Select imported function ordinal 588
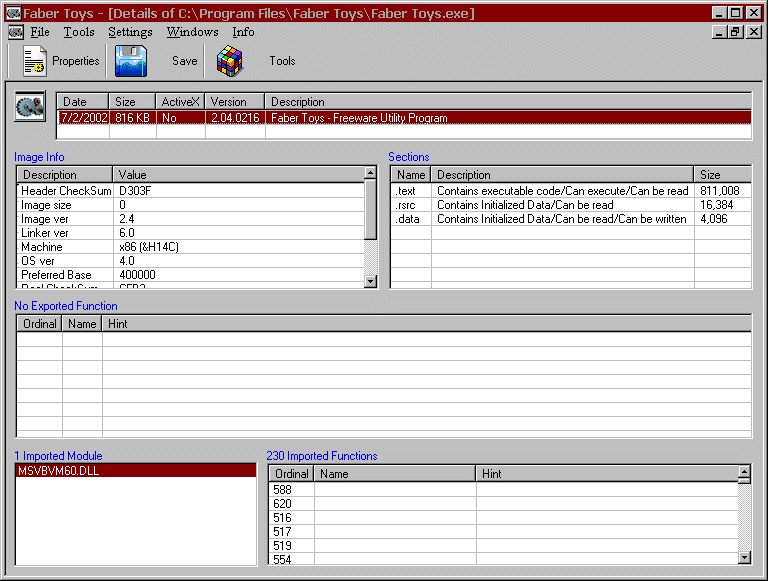This screenshot has height=581, width=768. pyautogui.click(x=504, y=489)
